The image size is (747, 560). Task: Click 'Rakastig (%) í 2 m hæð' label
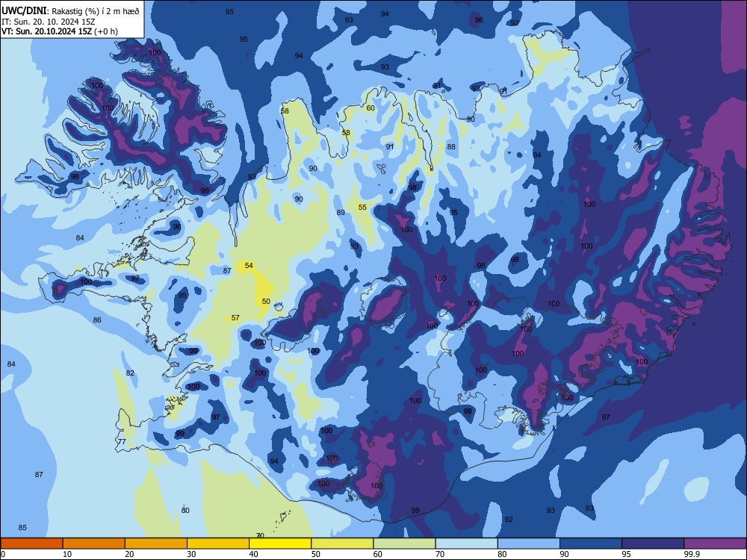tap(96, 11)
